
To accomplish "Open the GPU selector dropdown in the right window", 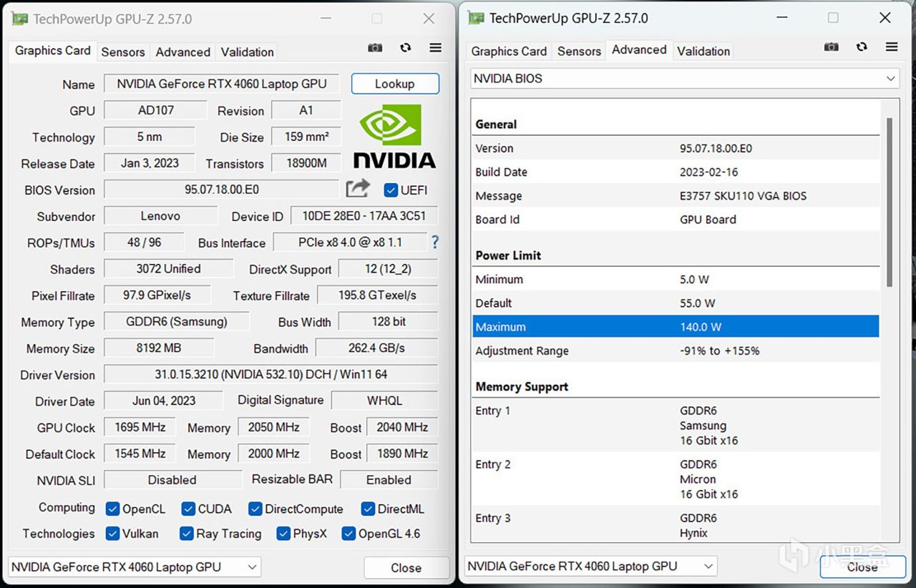I will [590, 567].
